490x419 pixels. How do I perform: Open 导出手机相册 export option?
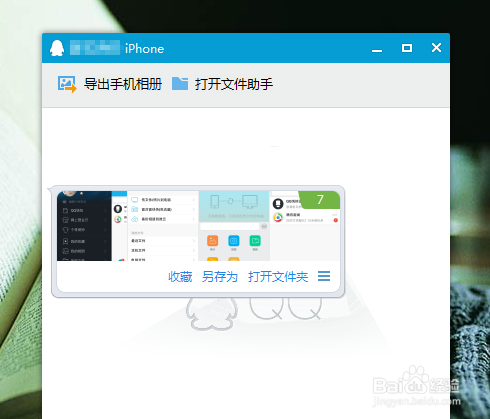tap(123, 84)
